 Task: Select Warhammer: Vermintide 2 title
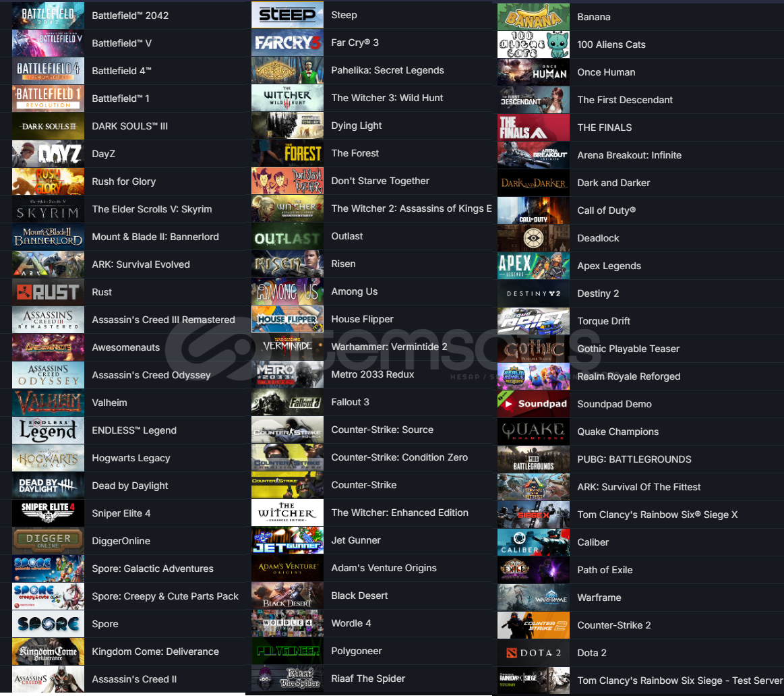pos(389,347)
